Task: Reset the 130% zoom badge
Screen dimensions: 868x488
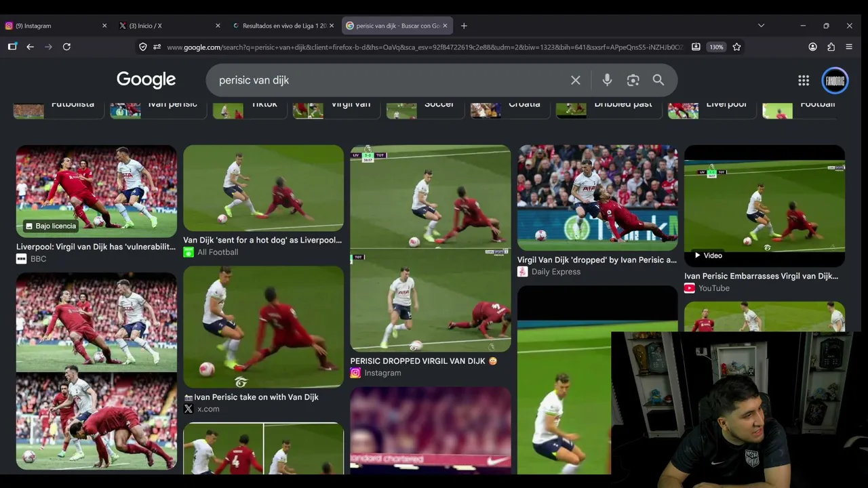Action: point(716,47)
